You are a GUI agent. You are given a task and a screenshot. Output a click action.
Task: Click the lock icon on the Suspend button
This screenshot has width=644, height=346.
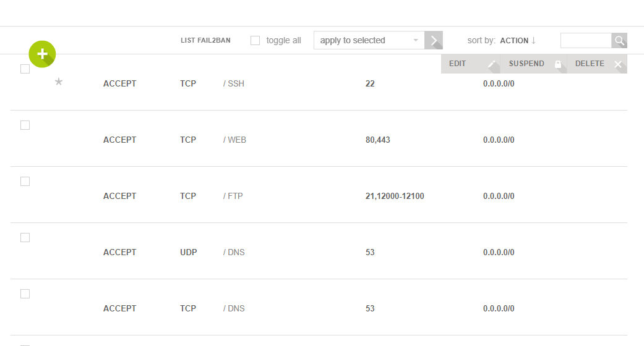coord(558,64)
